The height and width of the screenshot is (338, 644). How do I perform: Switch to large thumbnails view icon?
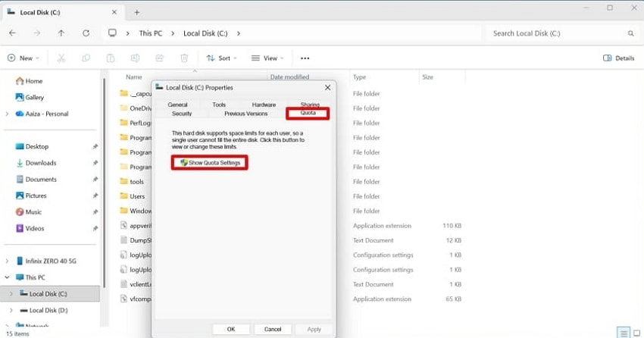[x=637, y=333]
